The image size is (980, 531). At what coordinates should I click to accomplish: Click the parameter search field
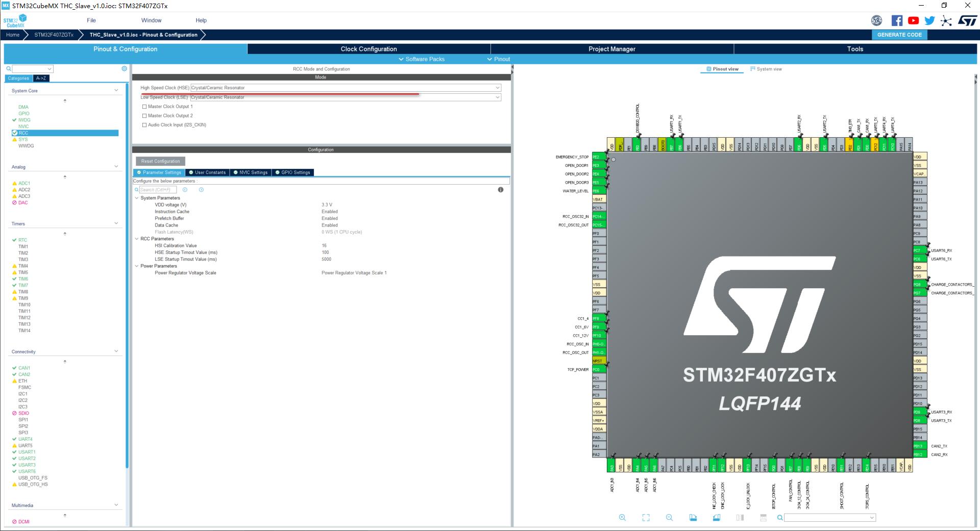(x=158, y=190)
